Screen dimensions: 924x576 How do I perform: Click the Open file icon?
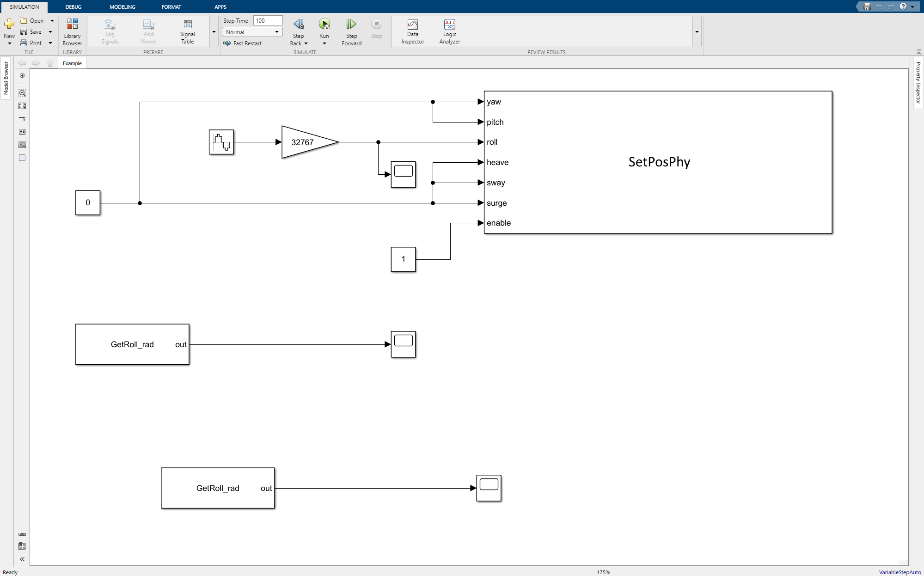coord(24,21)
